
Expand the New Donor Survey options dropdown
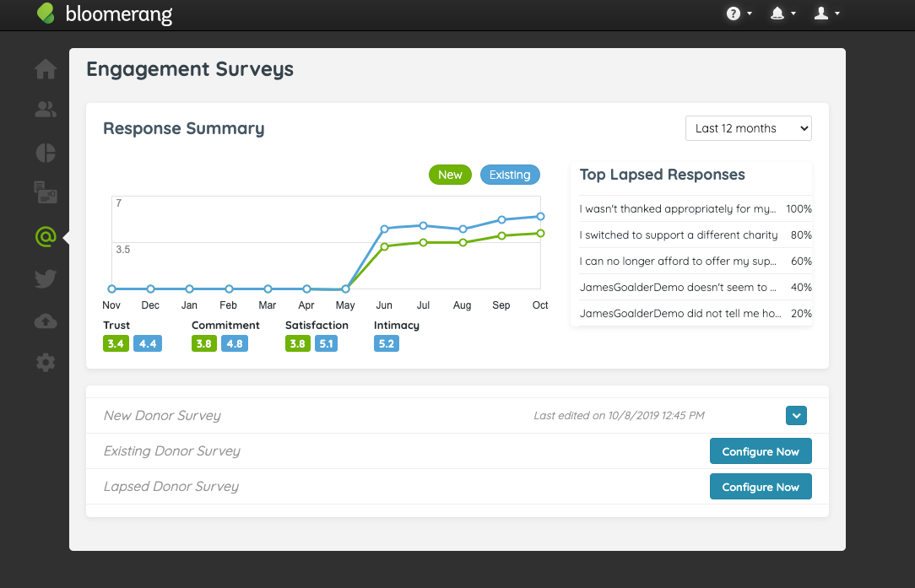[796, 415]
